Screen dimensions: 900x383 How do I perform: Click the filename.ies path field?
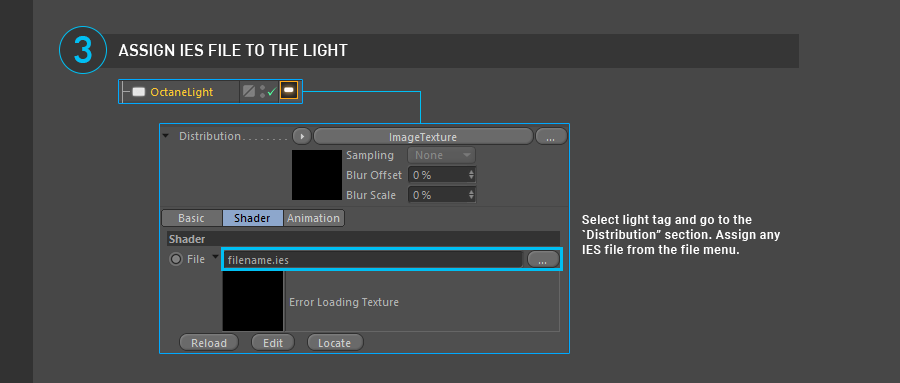point(374,260)
